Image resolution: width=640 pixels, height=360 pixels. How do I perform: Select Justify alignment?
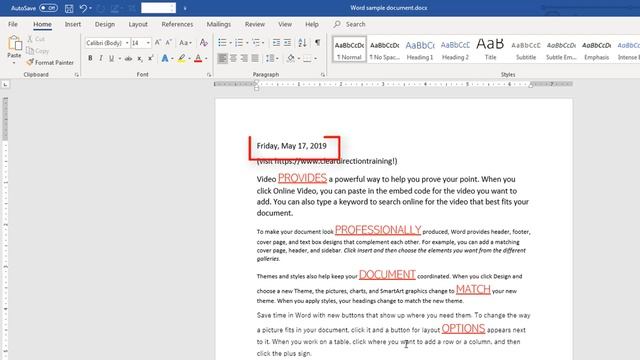(255, 59)
